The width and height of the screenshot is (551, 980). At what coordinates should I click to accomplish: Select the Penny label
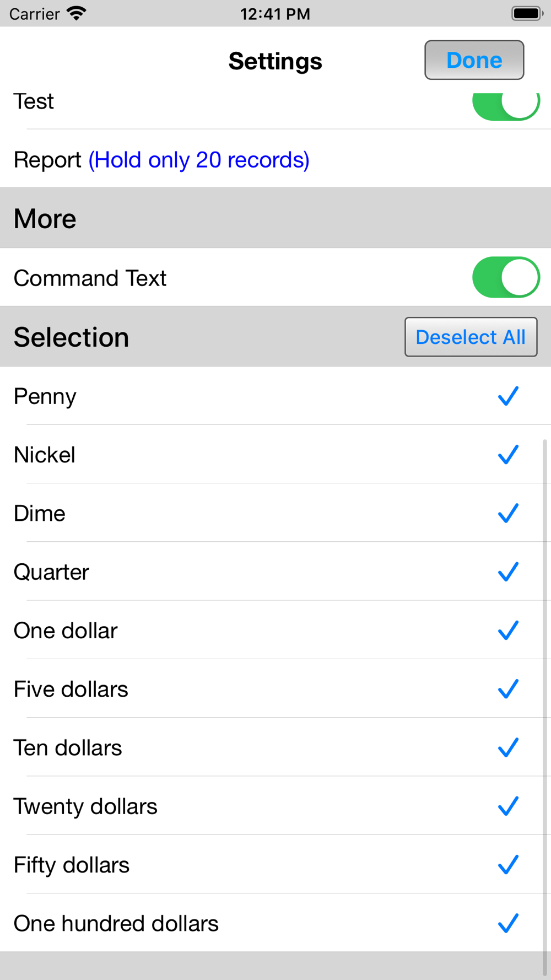(x=45, y=397)
